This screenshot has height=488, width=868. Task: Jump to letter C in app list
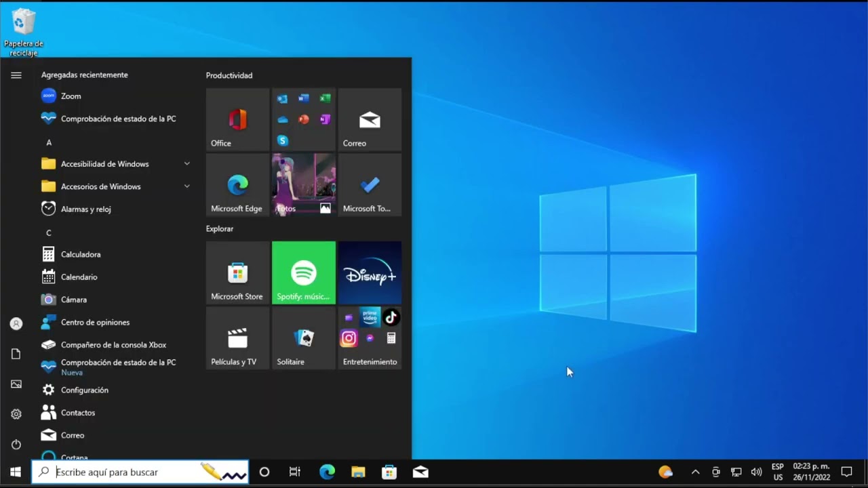click(x=49, y=233)
